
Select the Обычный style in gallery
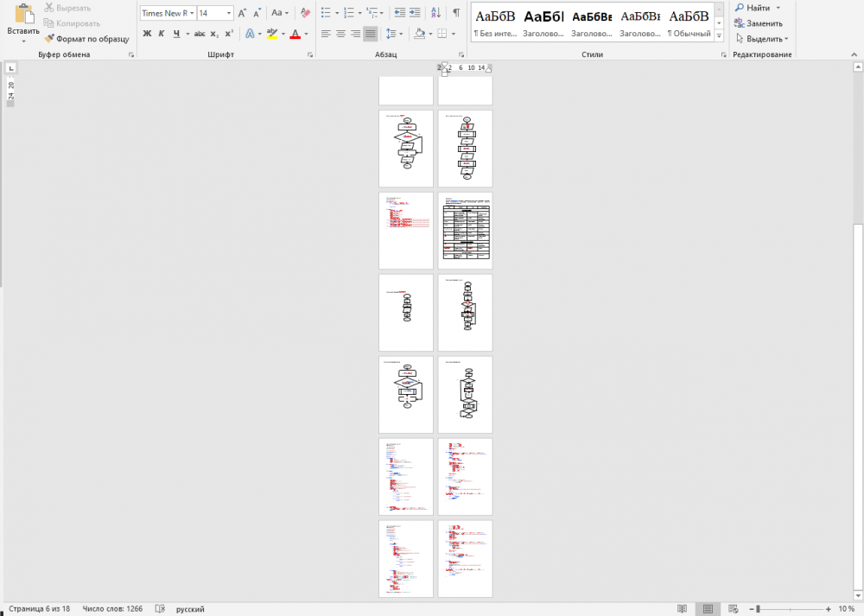[x=689, y=23]
